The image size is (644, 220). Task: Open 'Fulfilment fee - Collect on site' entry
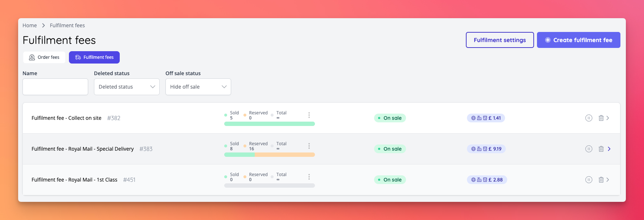pyautogui.click(x=66, y=118)
